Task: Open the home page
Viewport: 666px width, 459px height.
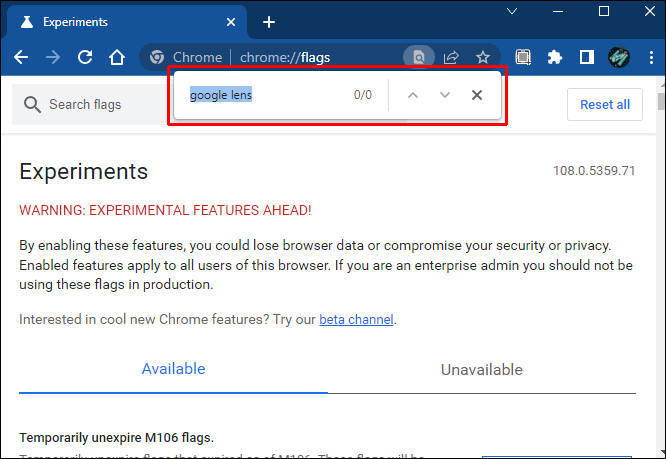Action: click(x=117, y=57)
